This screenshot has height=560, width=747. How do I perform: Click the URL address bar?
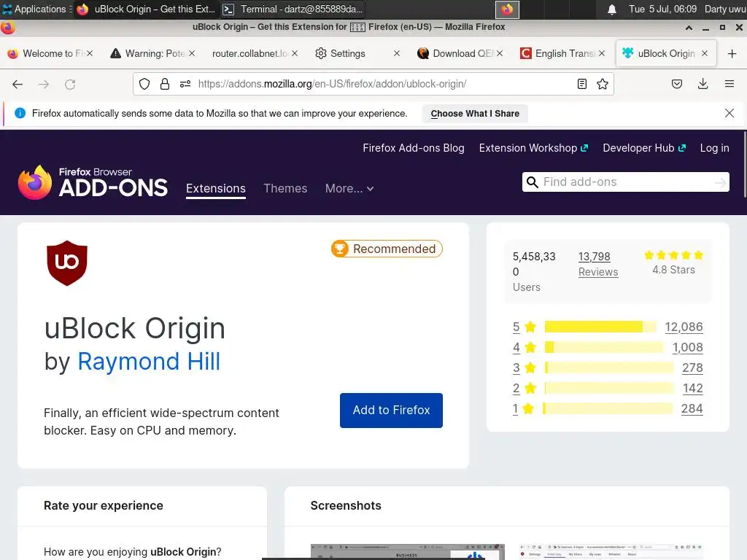click(x=373, y=85)
